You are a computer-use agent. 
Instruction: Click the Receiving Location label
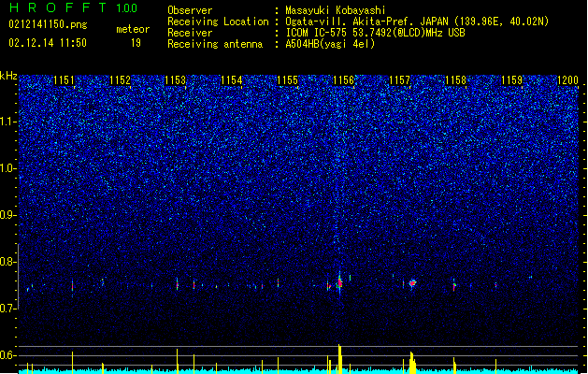218,22
